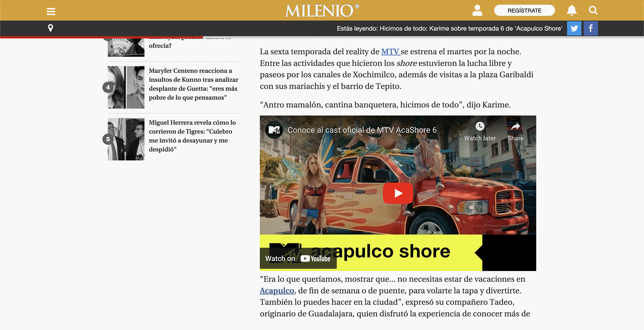Open the Acapulco link in article
This screenshot has height=330, width=644.
tap(277, 291)
